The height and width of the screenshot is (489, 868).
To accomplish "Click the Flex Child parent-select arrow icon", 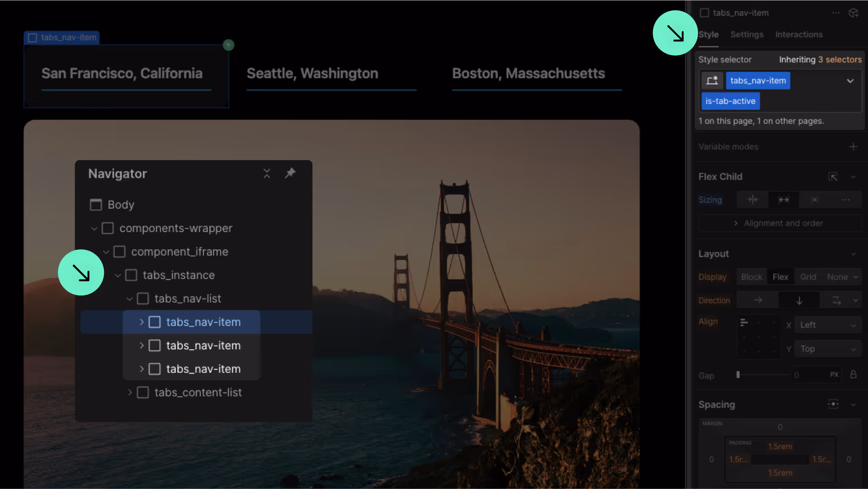I will pos(833,177).
